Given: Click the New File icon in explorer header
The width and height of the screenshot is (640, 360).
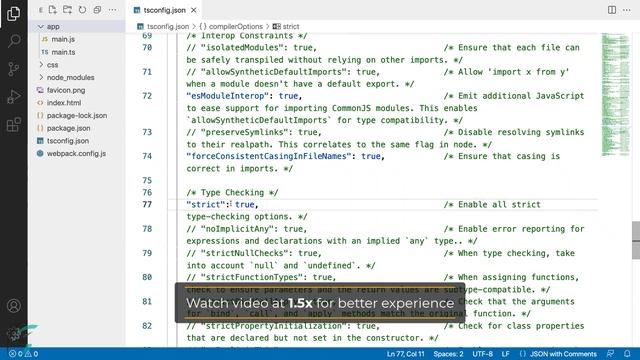Looking at the screenshot, I should 53,10.
